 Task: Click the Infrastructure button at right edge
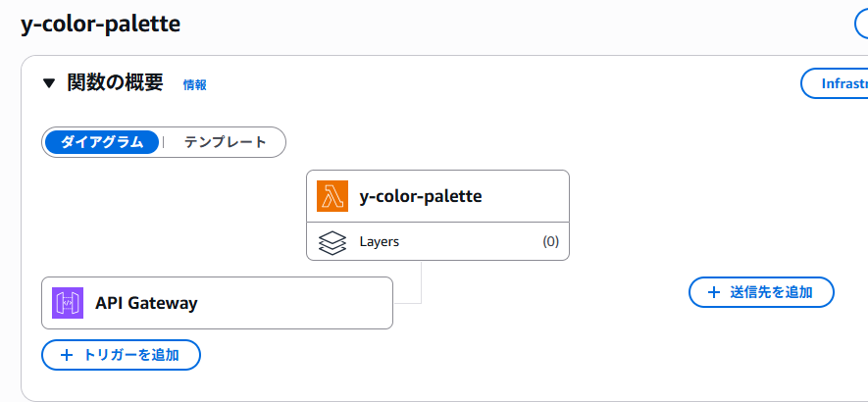[x=835, y=83]
